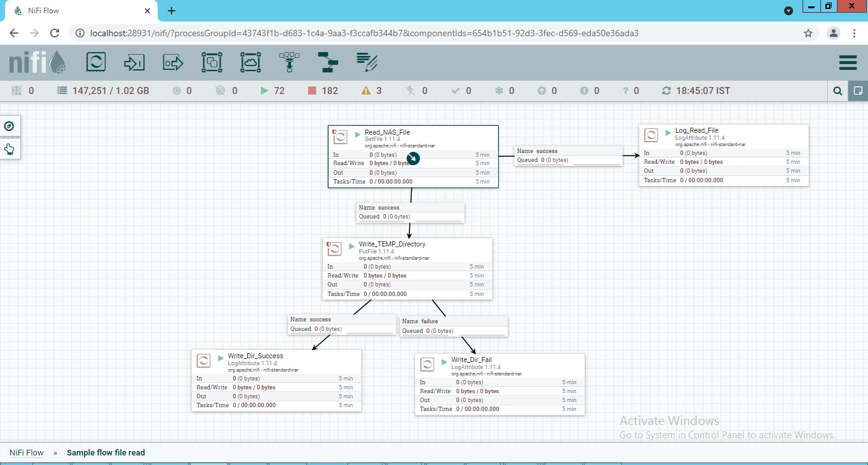Viewport: 868px width, 465px height.
Task: Click the NiFi Flow breadcrumb link
Action: pos(26,453)
